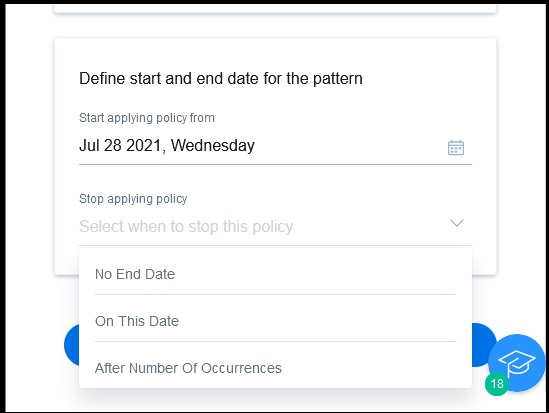Click the partially hidden blue button on the left
549x413 pixels.
point(71,345)
